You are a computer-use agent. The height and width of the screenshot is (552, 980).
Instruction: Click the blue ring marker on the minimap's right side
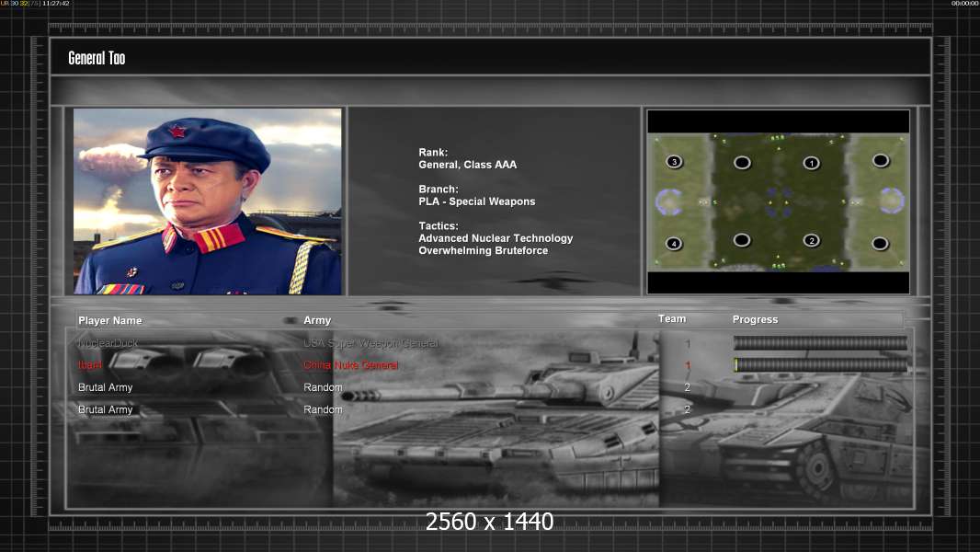pyautogui.click(x=892, y=201)
